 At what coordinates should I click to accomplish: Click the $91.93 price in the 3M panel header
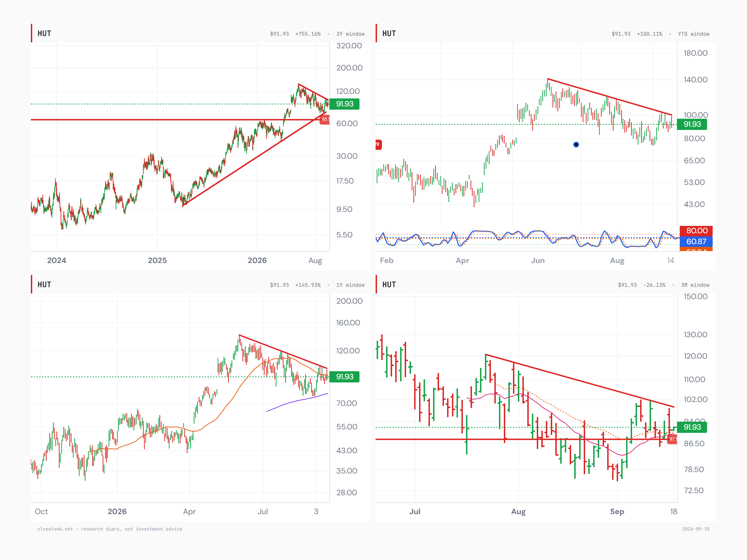627,285
